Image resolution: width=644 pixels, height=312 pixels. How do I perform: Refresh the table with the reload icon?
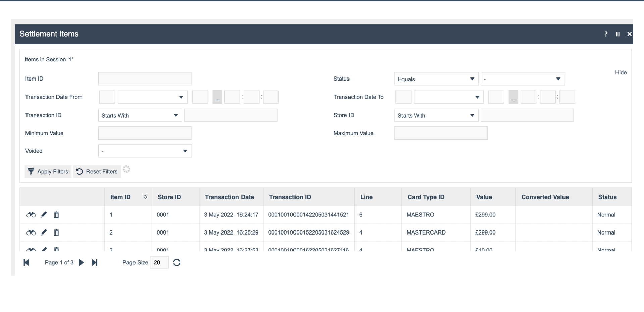[177, 262]
